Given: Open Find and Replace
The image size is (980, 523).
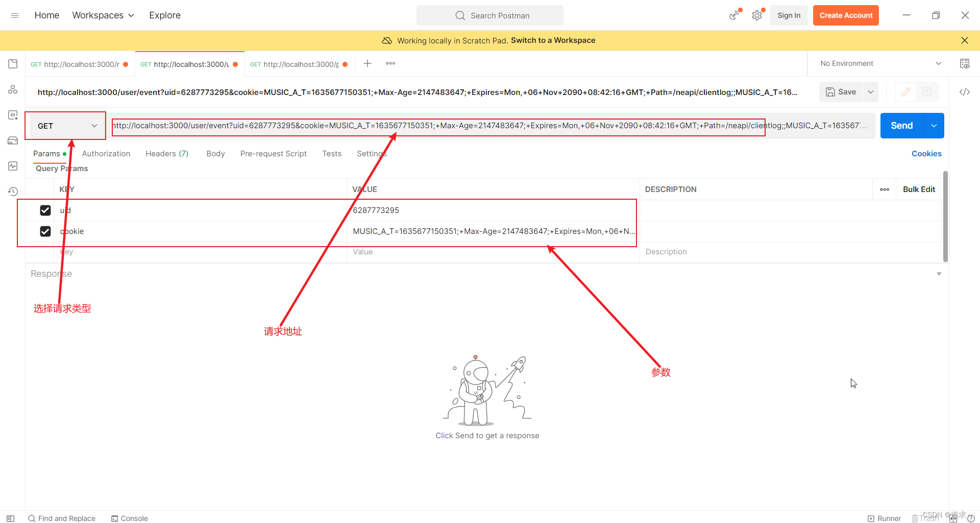Looking at the screenshot, I should (x=62, y=518).
